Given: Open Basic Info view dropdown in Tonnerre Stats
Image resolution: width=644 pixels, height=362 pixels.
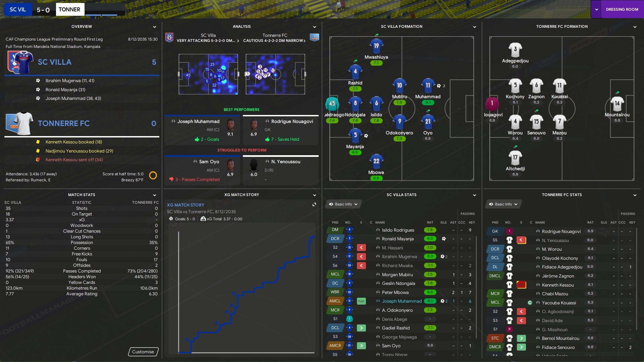Looking at the screenshot, I should tap(503, 204).
